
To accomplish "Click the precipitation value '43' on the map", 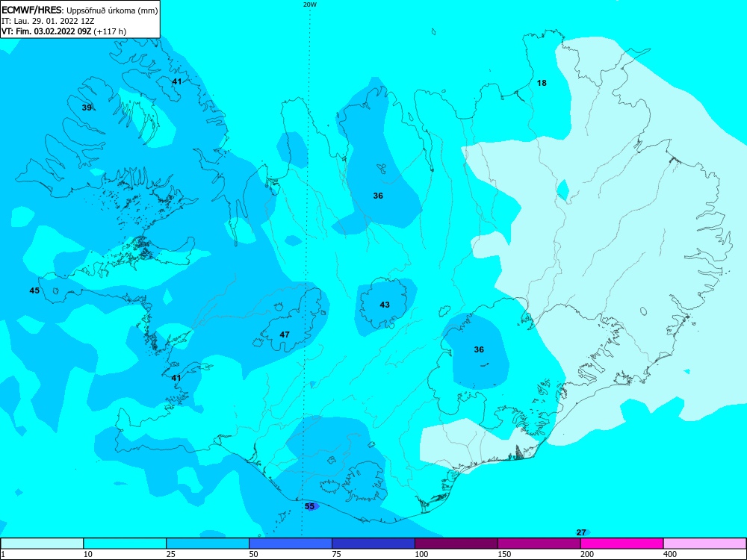I will tap(385, 305).
